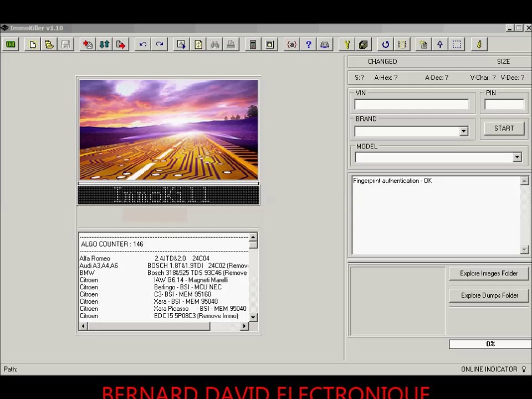Click Explore Images Folder button
Image resolution: width=532 pixels, height=399 pixels.
point(489,273)
